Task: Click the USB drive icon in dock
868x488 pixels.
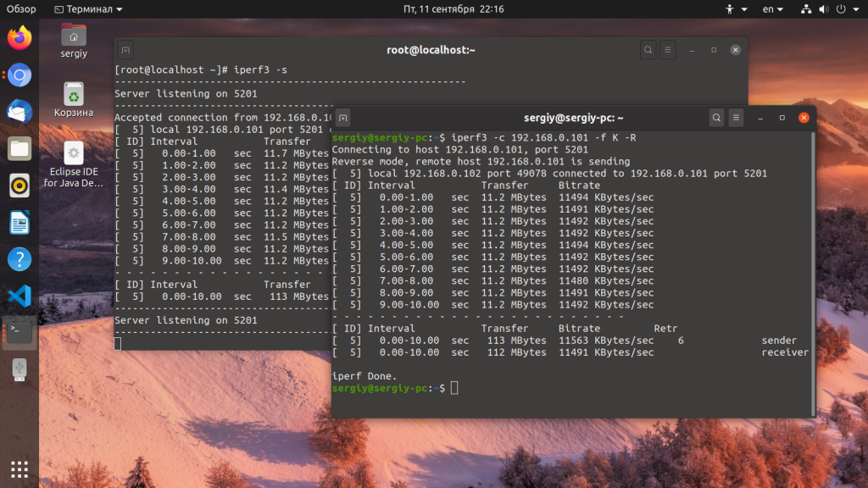Action: [19, 369]
